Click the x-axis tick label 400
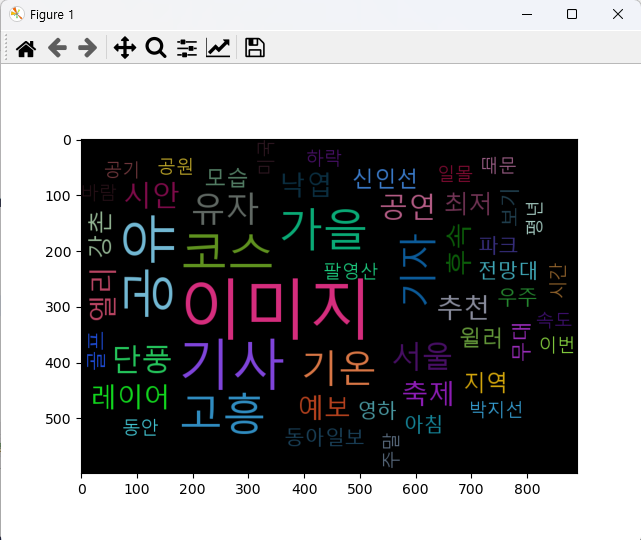This screenshot has height=540, width=641. click(x=305, y=489)
